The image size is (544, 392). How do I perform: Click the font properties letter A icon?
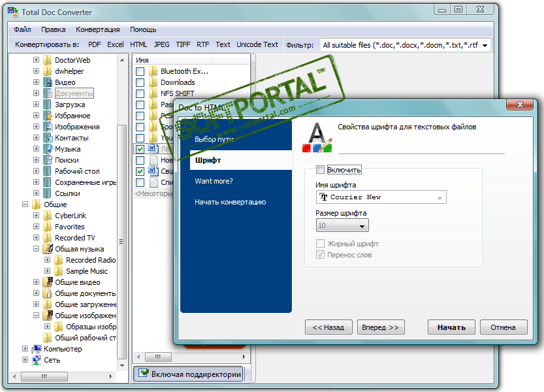point(317,137)
